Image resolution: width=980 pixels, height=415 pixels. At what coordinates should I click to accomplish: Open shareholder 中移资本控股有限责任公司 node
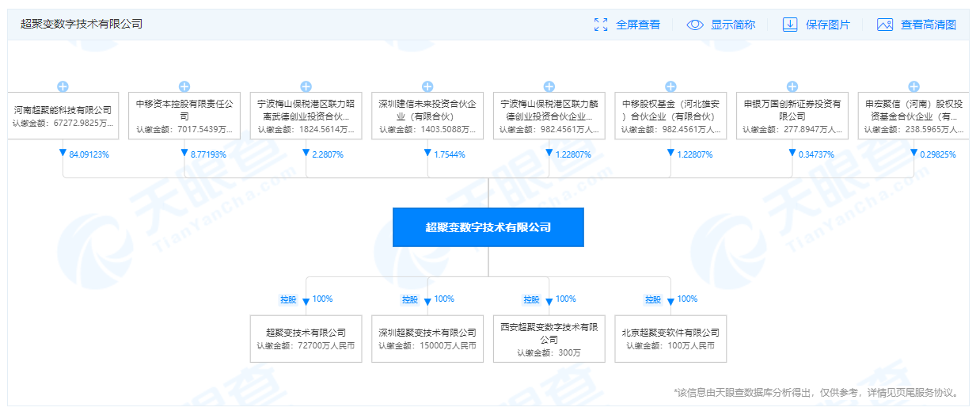(184, 116)
